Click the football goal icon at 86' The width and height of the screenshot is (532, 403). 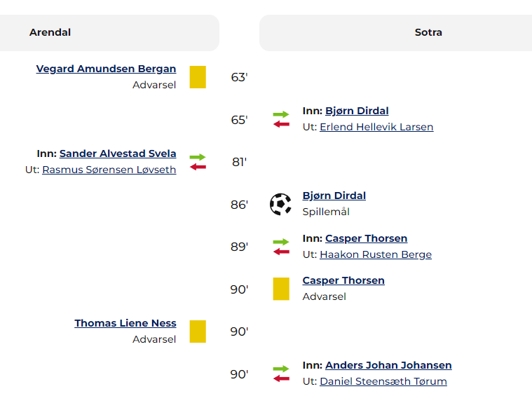pos(280,204)
